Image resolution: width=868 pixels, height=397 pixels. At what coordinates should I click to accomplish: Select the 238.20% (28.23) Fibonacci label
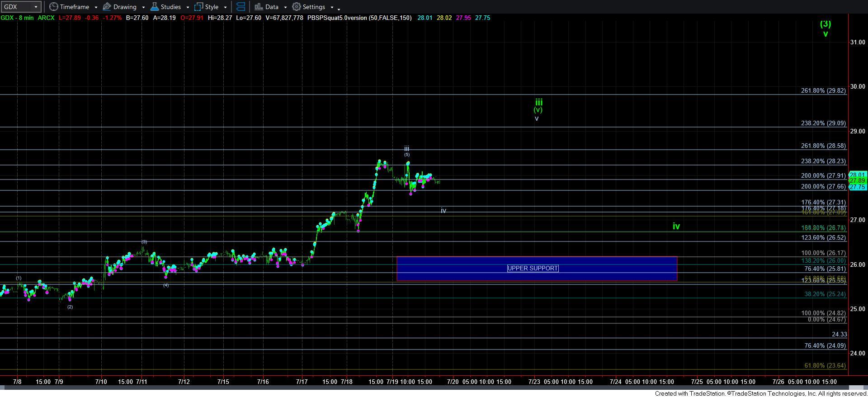click(823, 161)
